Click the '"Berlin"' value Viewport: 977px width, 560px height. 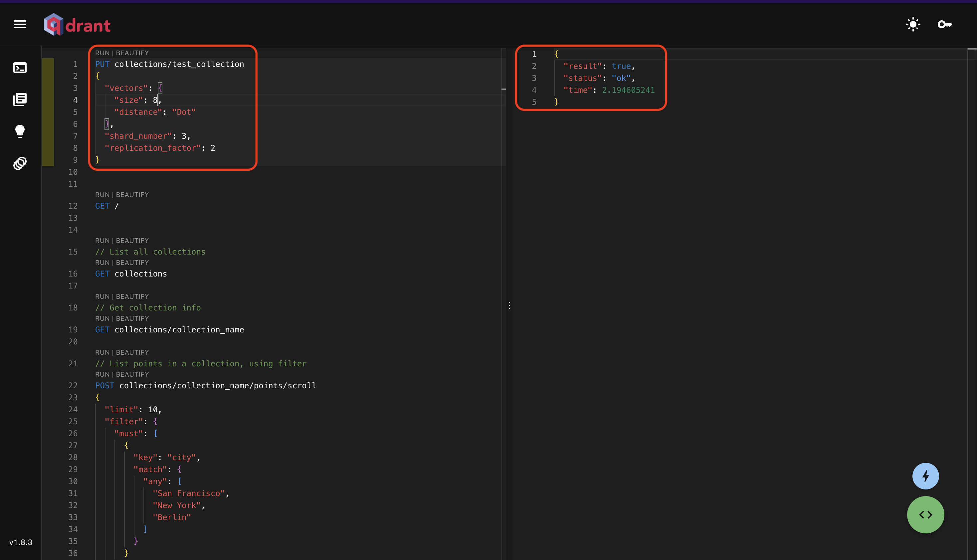[172, 517]
